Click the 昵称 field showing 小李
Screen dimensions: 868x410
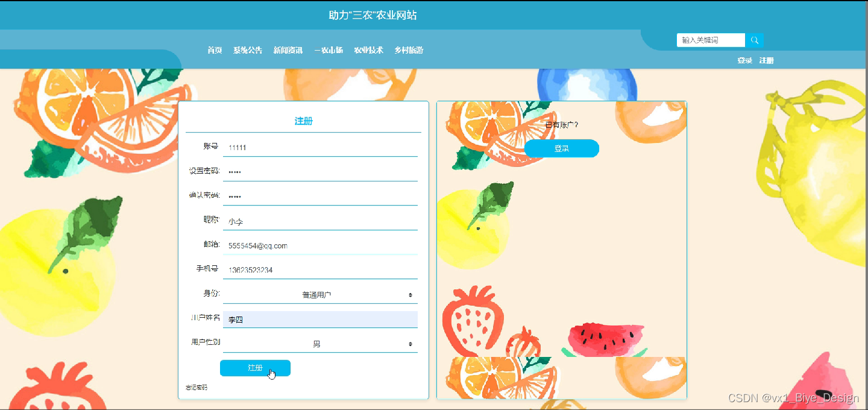coord(320,221)
